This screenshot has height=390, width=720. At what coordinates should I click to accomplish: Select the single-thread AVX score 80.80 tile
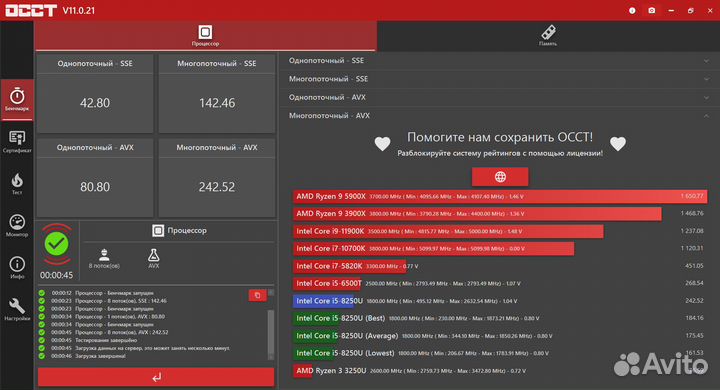pos(95,178)
